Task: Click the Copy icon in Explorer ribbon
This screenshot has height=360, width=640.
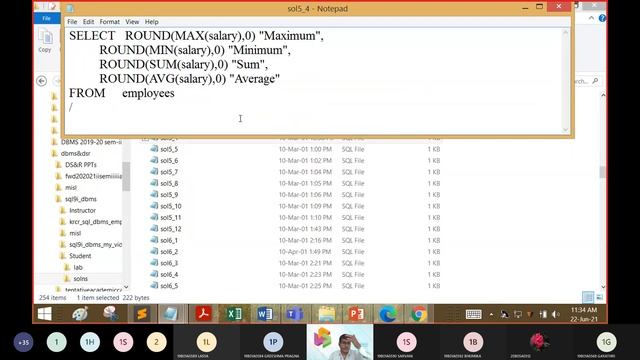Action: click(x=45, y=41)
